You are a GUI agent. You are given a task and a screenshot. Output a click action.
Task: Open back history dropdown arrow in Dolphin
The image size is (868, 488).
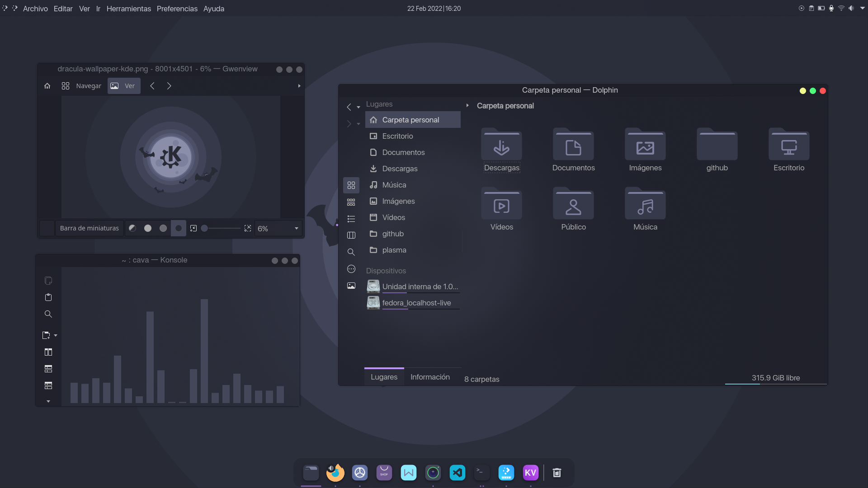click(x=359, y=108)
